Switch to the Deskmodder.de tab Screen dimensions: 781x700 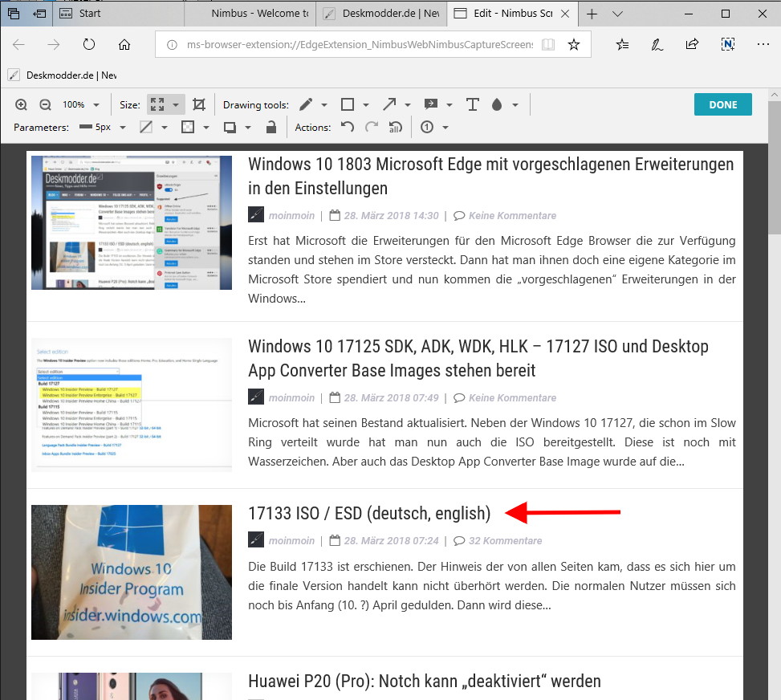tap(381, 14)
